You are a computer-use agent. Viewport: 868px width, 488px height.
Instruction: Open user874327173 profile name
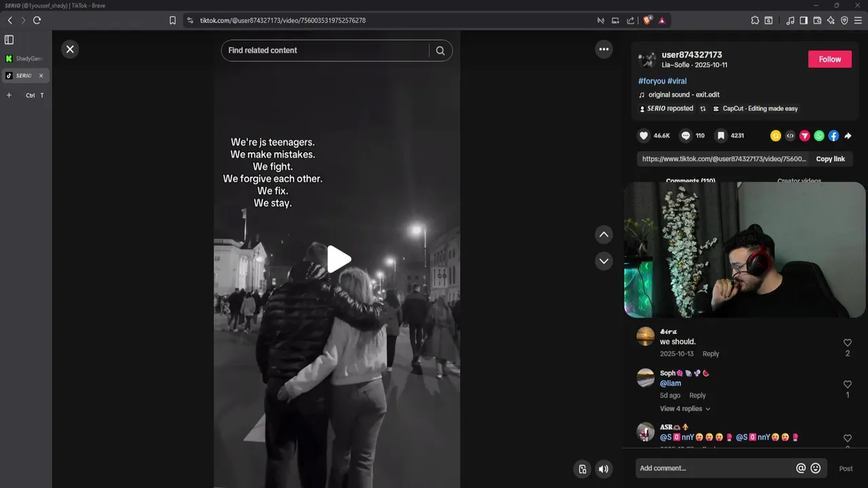(692, 55)
